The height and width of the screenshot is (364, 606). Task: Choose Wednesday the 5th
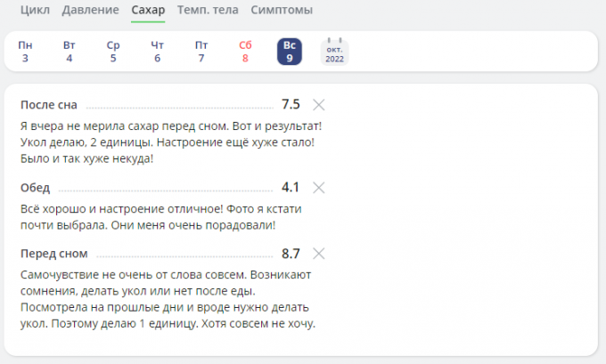click(x=113, y=52)
